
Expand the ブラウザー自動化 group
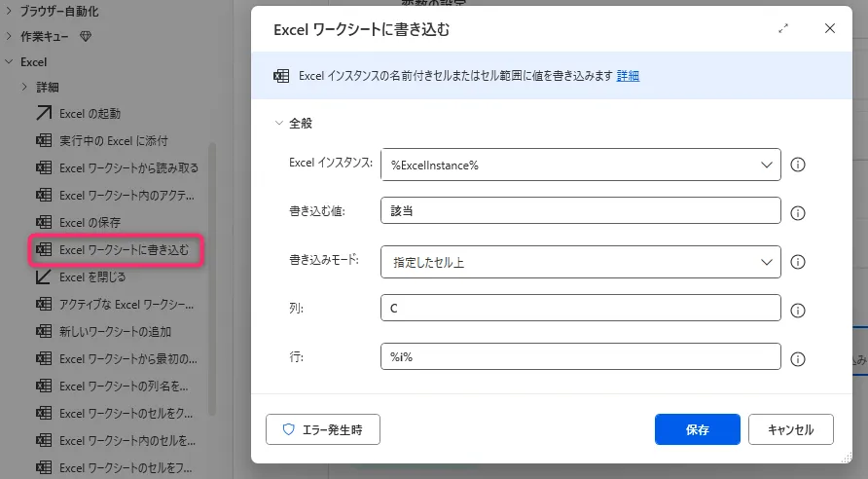pos(10,12)
